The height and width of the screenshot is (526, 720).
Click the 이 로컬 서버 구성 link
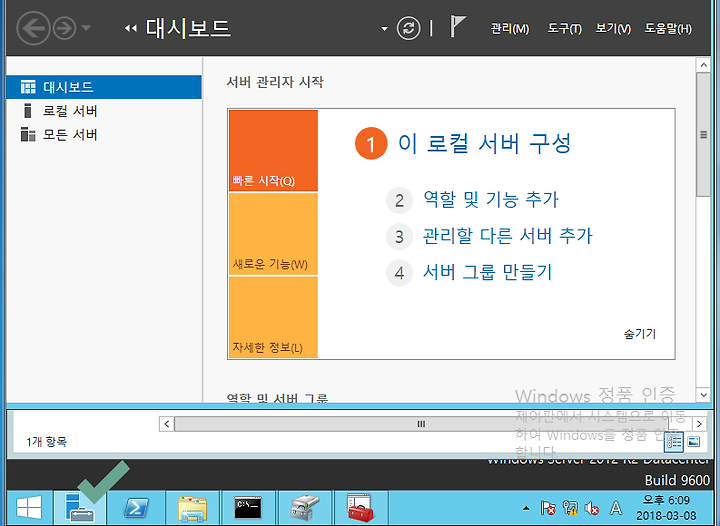[x=484, y=143]
